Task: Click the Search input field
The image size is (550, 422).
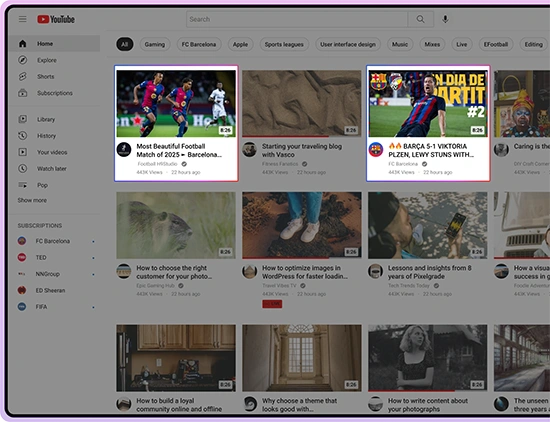Action: (297, 19)
